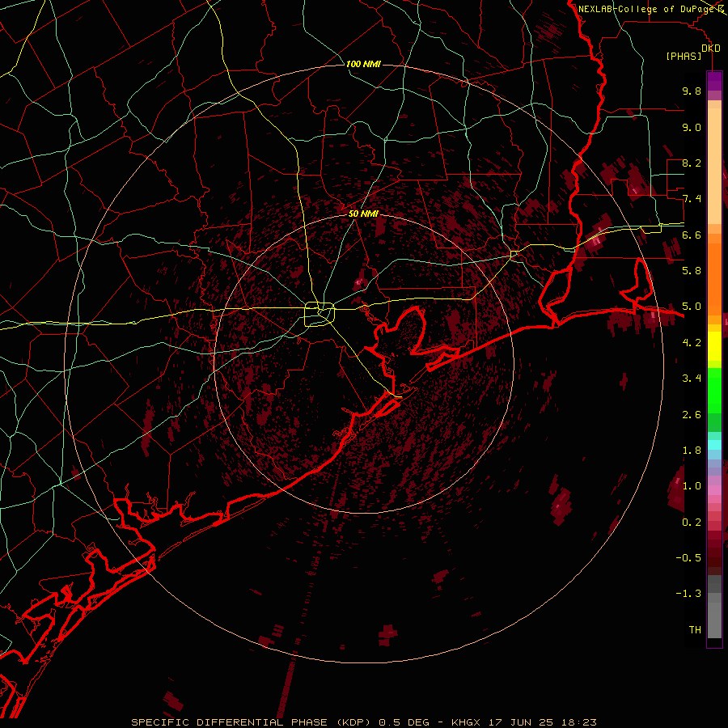Click the purple top segment of the color bar
This screenshot has height=728, width=728.
pos(714,81)
